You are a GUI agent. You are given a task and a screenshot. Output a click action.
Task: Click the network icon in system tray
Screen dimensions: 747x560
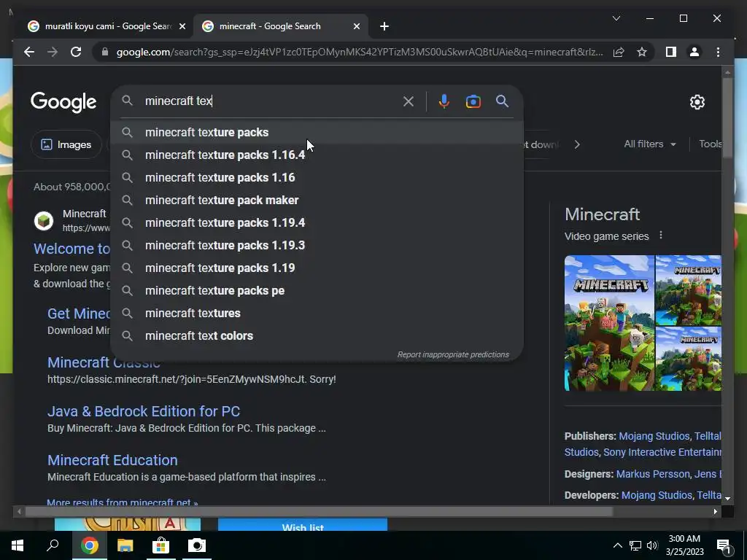[x=635, y=545]
